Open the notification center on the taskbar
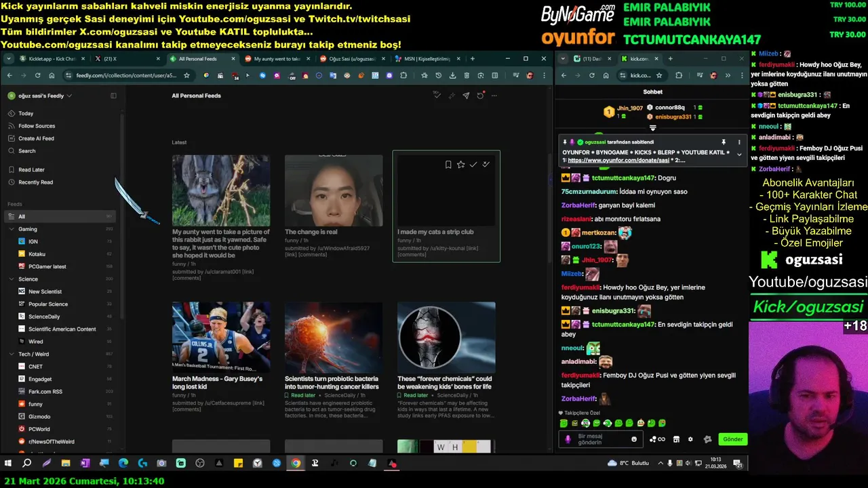The width and height of the screenshot is (868, 488). (x=738, y=464)
